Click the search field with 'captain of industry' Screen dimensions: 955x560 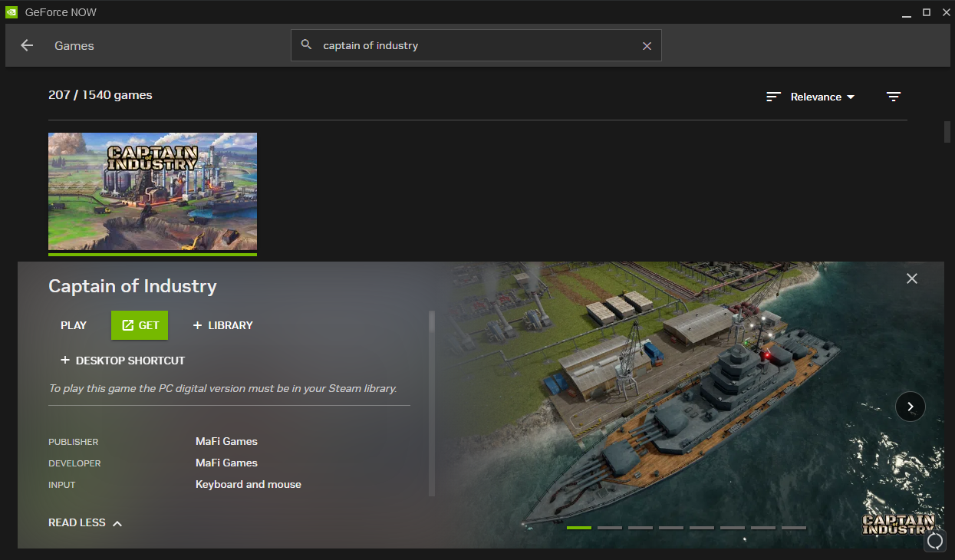[476, 45]
